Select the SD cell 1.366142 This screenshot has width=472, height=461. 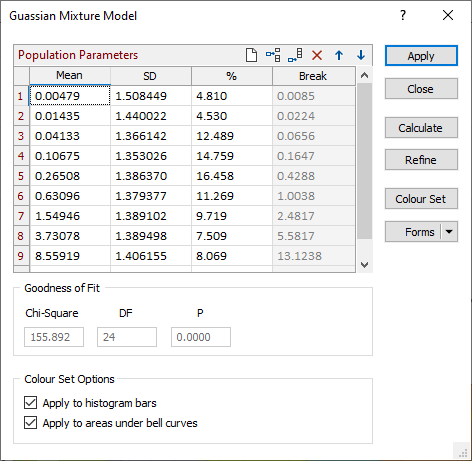pyautogui.click(x=151, y=136)
